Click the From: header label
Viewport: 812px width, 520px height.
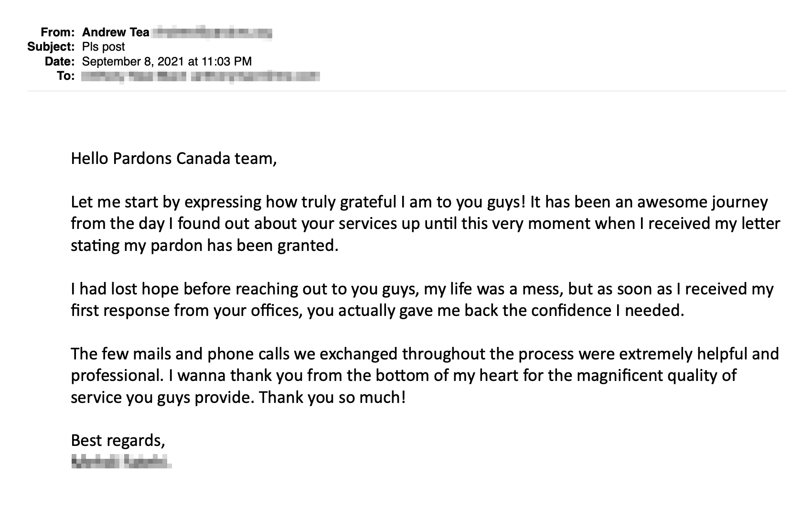58,32
